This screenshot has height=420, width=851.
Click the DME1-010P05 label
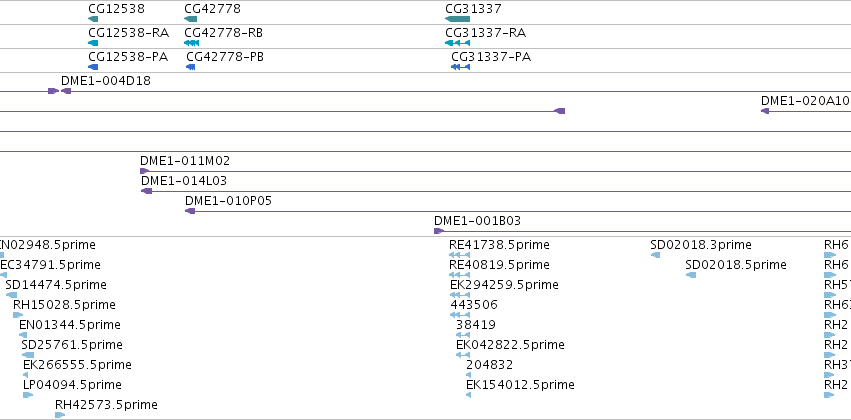pos(228,201)
